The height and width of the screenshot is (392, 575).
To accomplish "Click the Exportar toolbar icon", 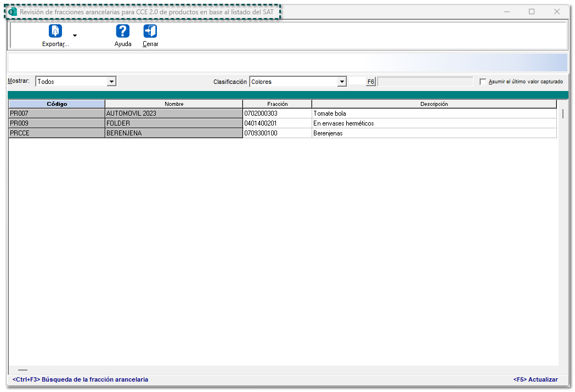I will [x=55, y=31].
